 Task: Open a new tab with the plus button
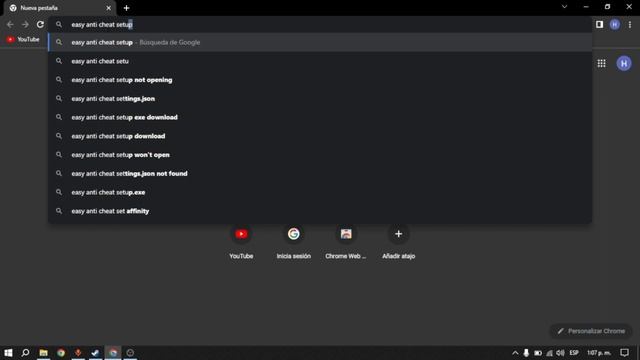tap(127, 8)
